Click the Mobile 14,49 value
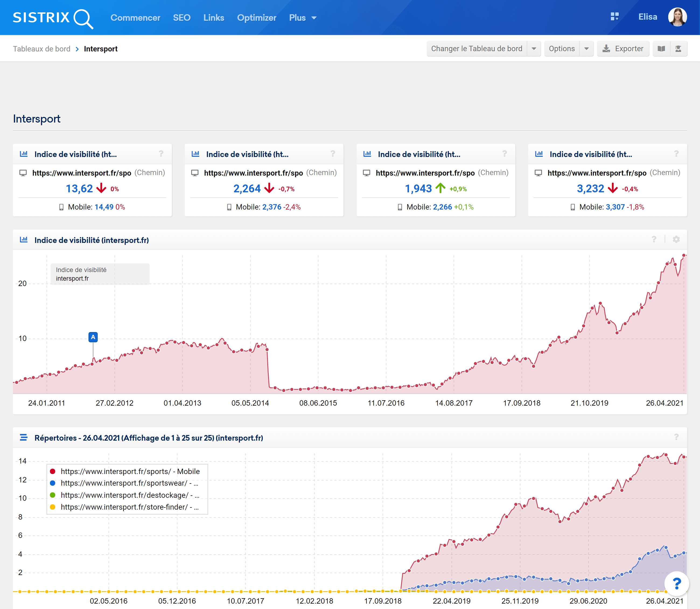Image resolution: width=700 pixels, height=609 pixels. pos(104,207)
